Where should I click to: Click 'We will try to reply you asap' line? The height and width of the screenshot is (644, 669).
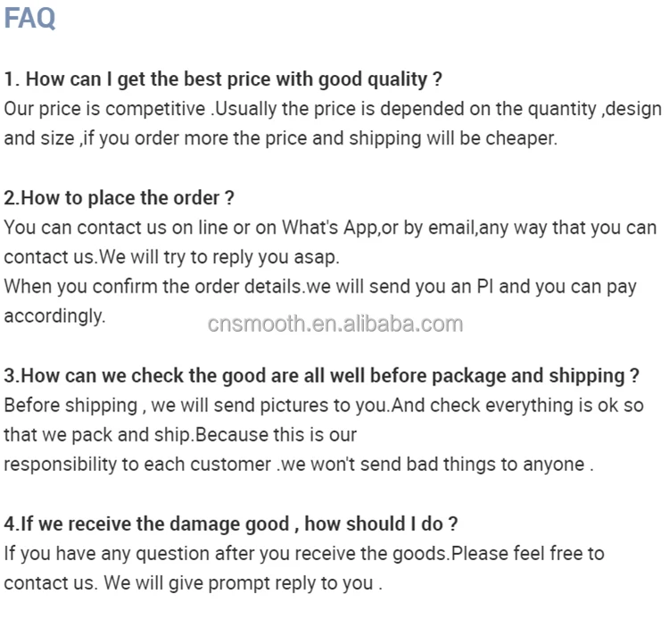tap(171, 258)
